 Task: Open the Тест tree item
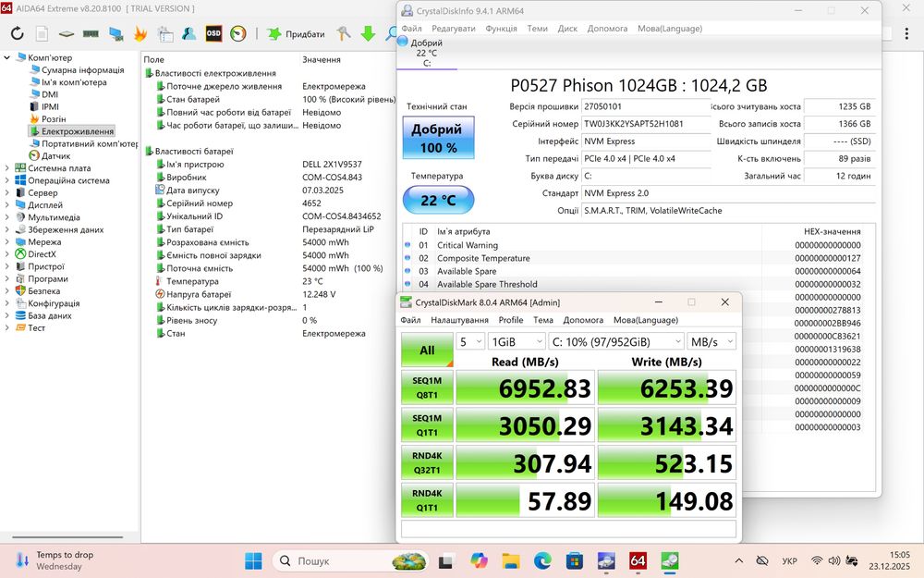click(x=37, y=328)
